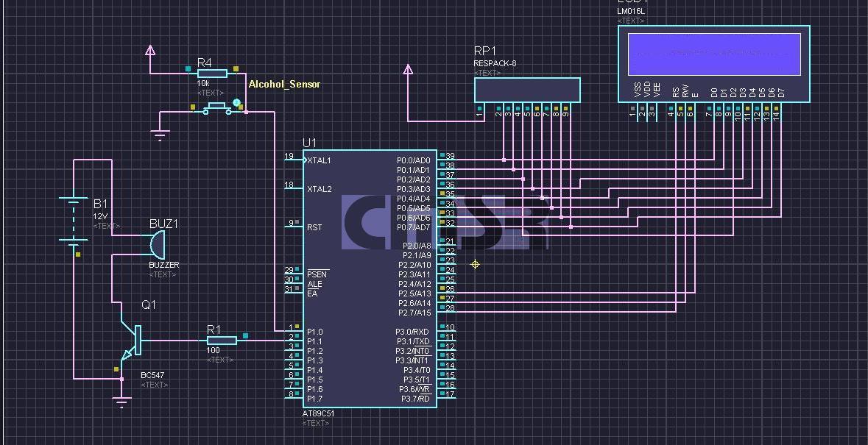868x445 pixels.
Task: Click the origin marker crosshair near P2.2
Action: point(475,264)
